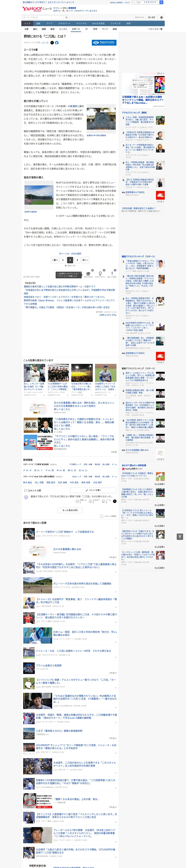
Task: Open the article comment count icon
Action: click(x=44, y=43)
